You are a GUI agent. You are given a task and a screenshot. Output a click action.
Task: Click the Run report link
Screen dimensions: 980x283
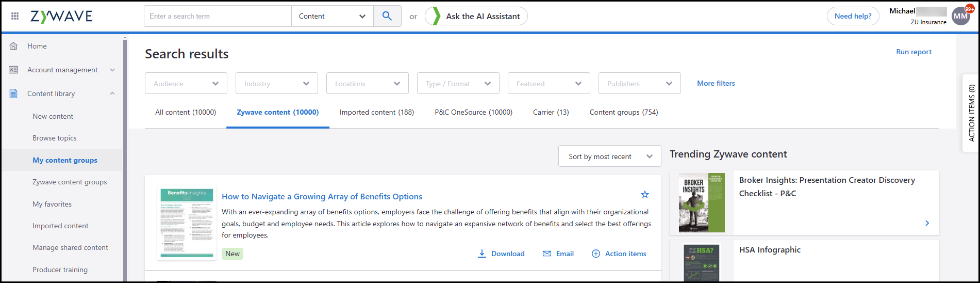click(914, 52)
